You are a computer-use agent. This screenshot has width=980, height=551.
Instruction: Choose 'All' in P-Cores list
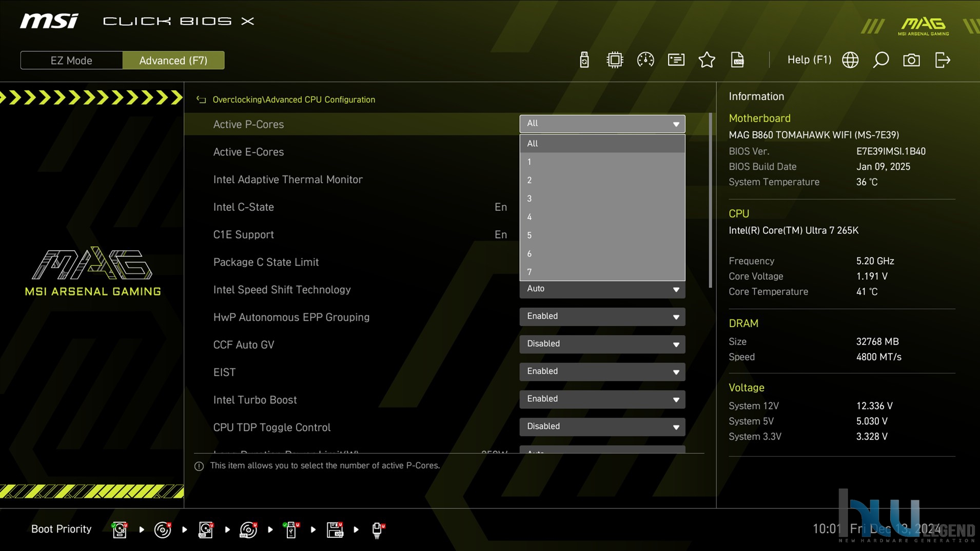pos(602,144)
